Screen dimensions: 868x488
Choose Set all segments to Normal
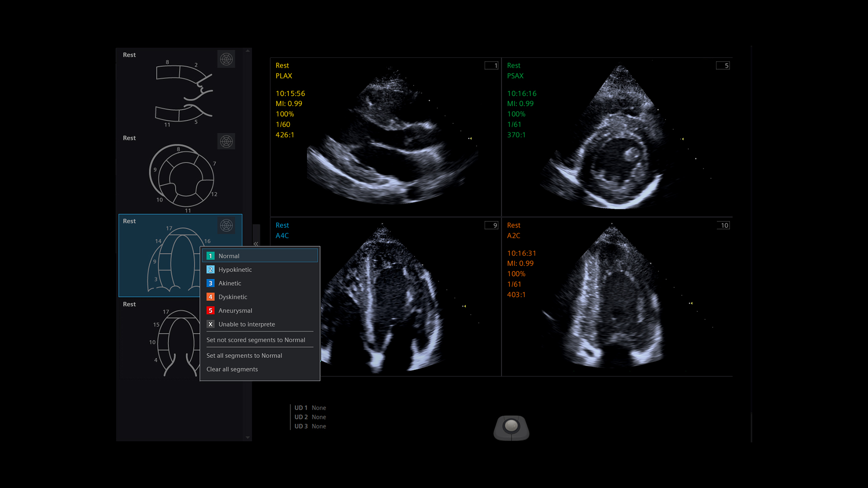point(244,356)
